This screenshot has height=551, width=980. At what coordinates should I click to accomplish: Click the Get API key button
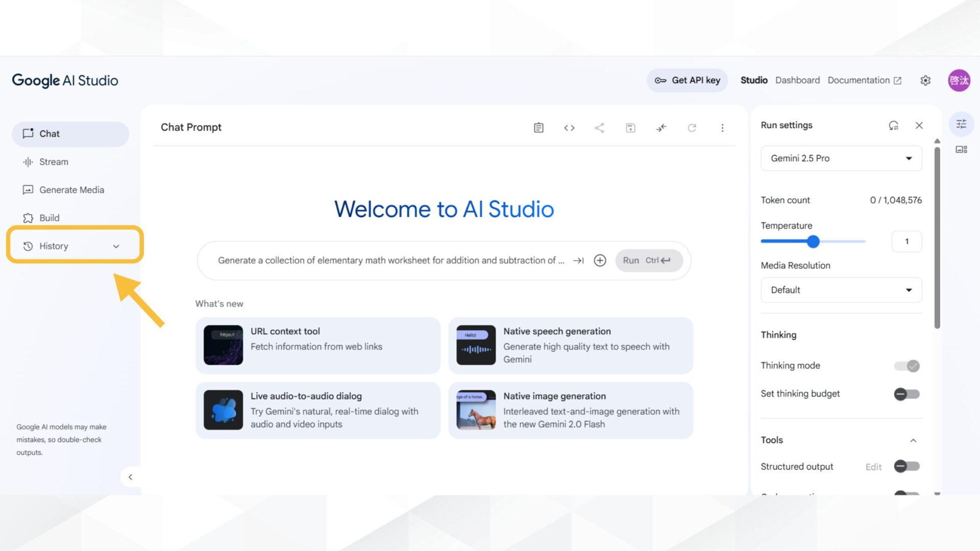(687, 80)
